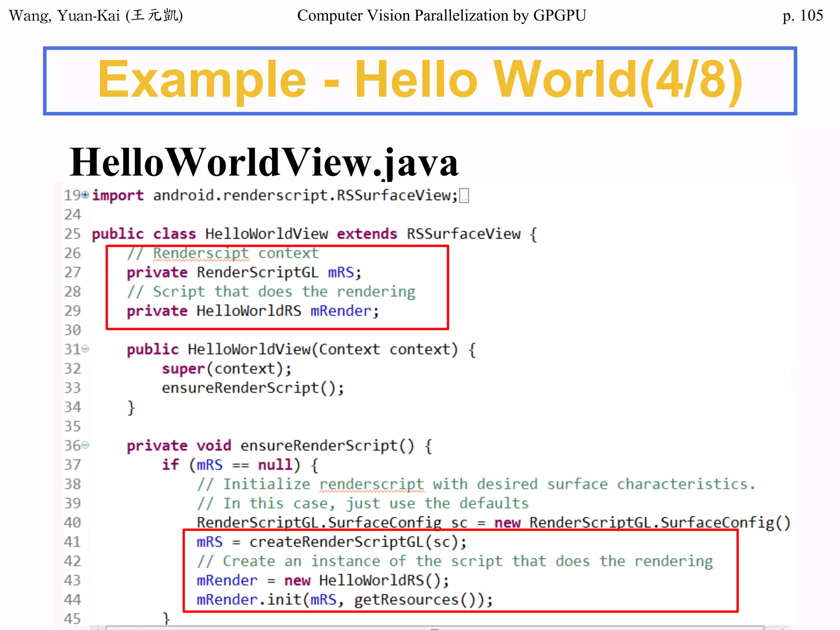This screenshot has width=840, height=630.
Task: Click 'mRender = new HelloWorldRS();' on line 43
Action: [323, 581]
